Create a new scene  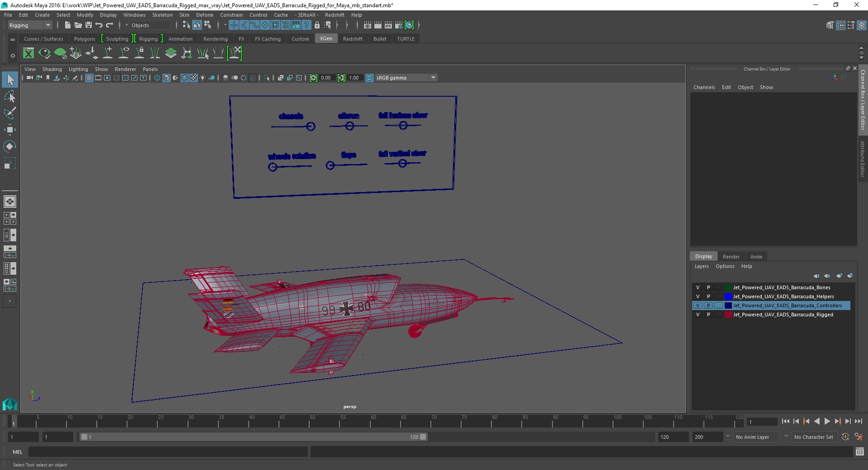point(68,25)
